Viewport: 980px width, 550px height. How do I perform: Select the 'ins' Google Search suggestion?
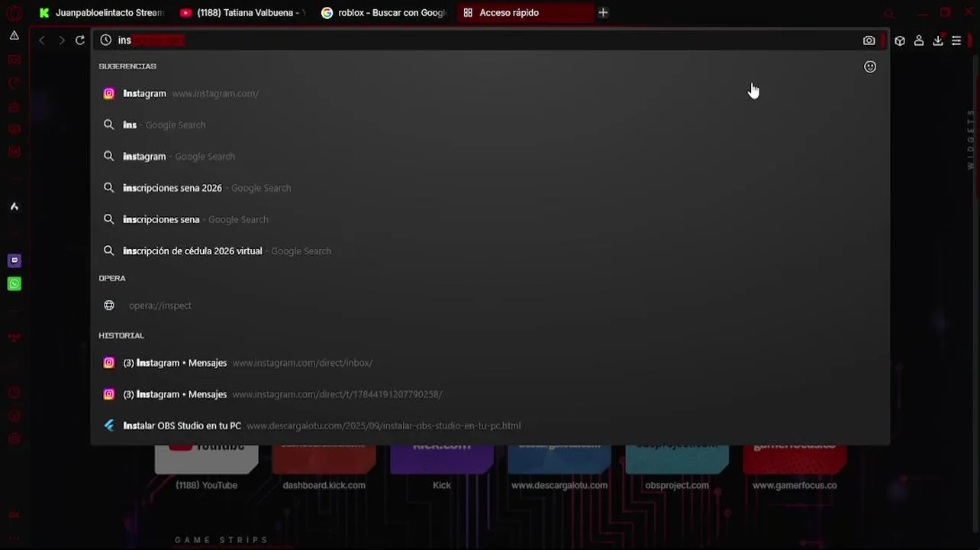tap(490, 125)
